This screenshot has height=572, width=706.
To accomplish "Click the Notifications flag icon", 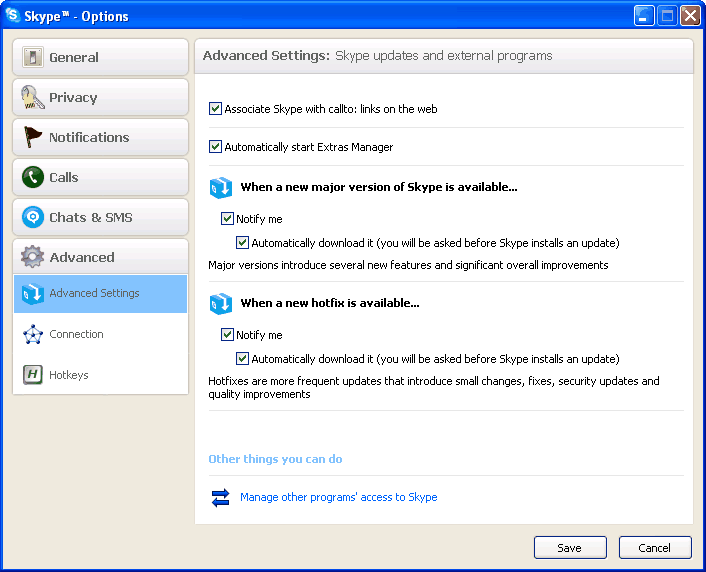I will coord(32,137).
